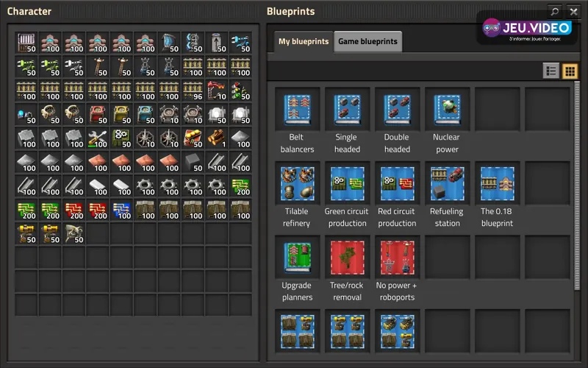This screenshot has height=368, width=588.
Task: Select the rail stack showing 96
Action: (x=193, y=91)
